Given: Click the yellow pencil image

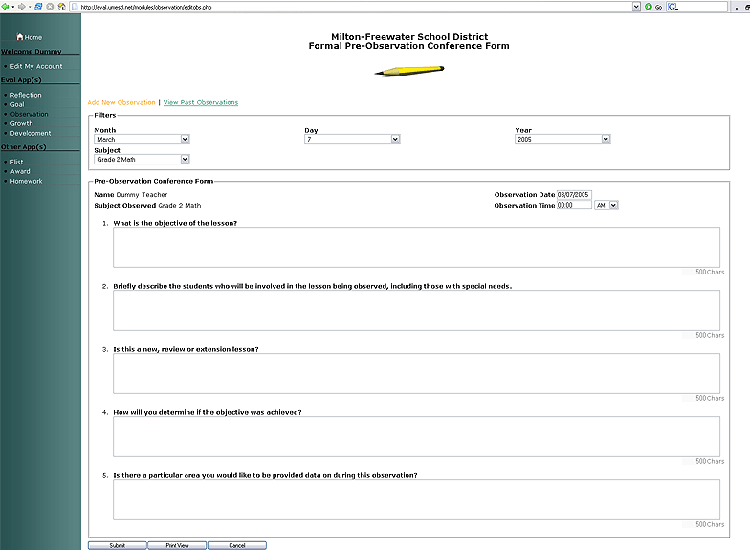Looking at the screenshot, I should 409,70.
